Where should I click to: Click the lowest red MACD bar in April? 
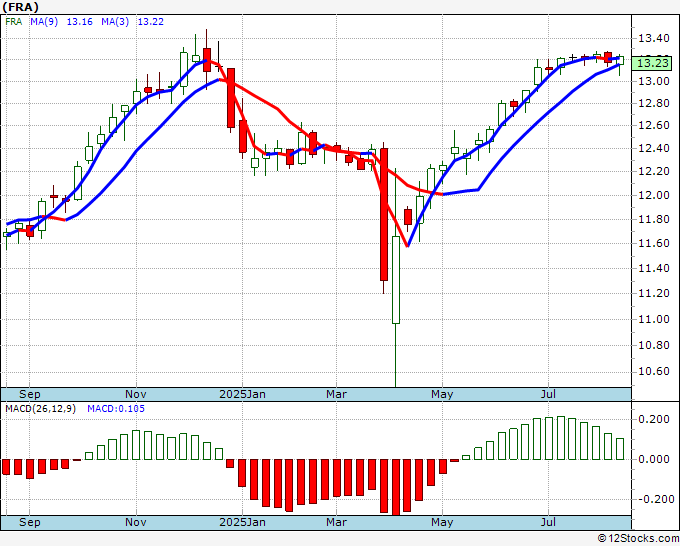click(x=396, y=487)
